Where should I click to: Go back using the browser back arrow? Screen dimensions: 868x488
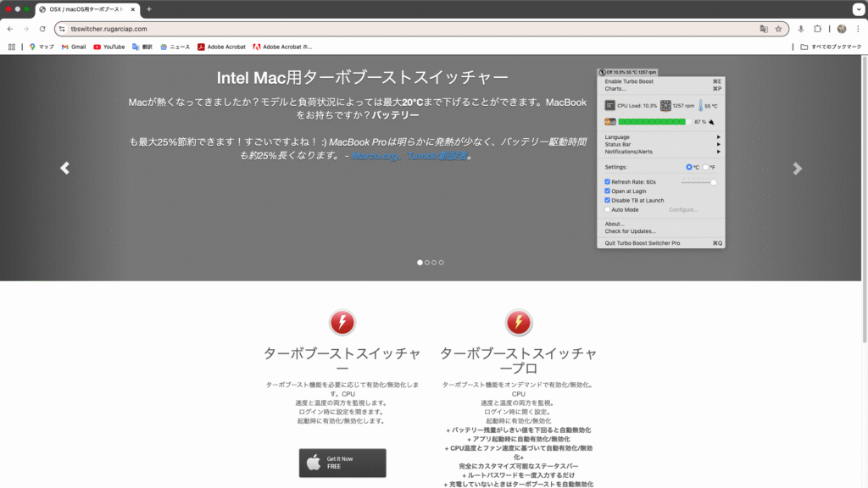(x=10, y=29)
